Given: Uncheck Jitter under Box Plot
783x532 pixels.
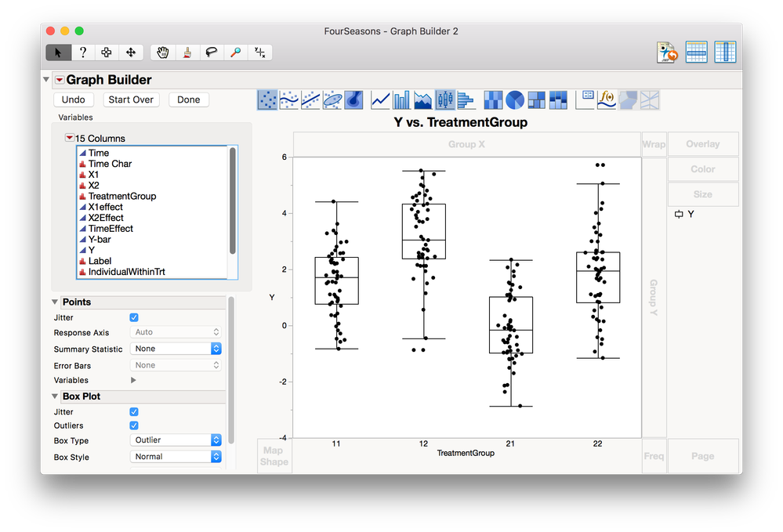Looking at the screenshot, I should pyautogui.click(x=134, y=411).
